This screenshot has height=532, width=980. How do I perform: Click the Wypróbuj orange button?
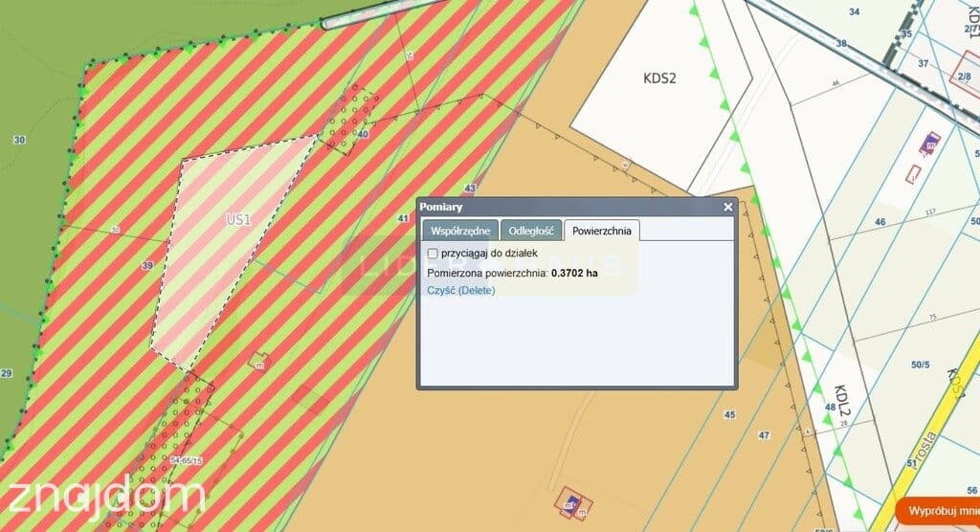[940, 511]
